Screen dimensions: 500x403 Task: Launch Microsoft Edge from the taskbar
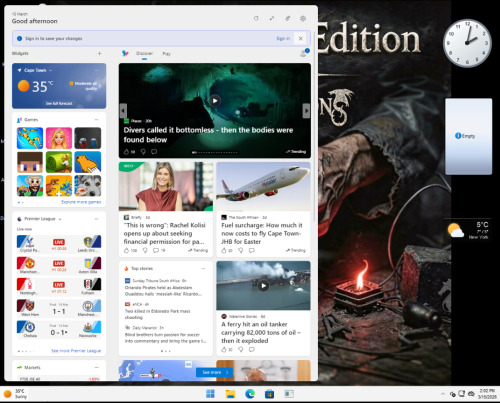tap(250, 394)
